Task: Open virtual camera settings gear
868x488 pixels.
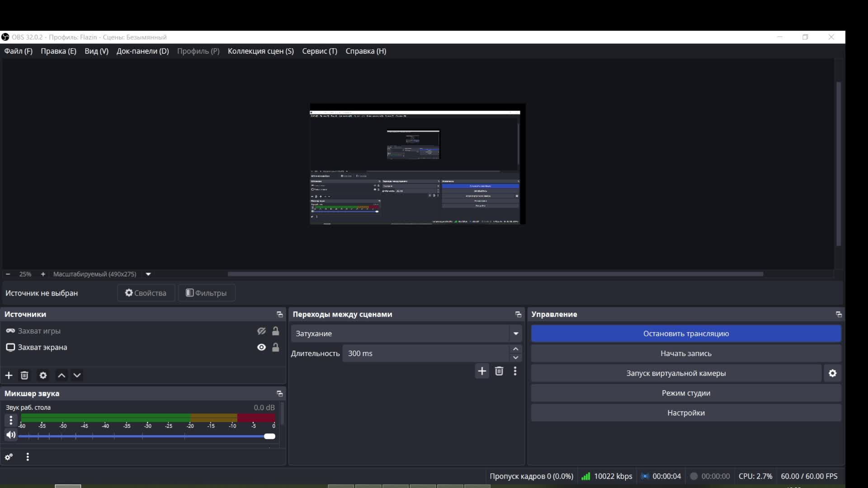Action: (x=832, y=373)
